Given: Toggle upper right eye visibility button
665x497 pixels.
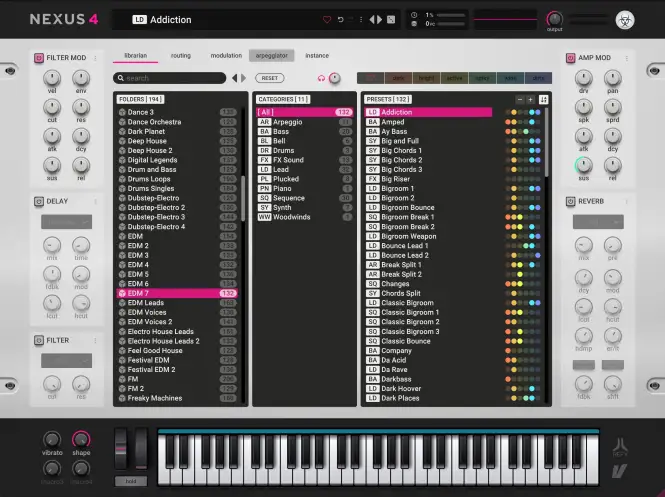Looking at the screenshot, I should (x=655, y=70).
